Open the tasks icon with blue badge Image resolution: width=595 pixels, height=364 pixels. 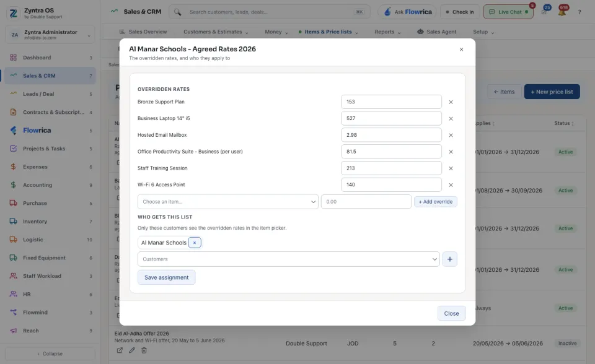pyautogui.click(x=545, y=11)
